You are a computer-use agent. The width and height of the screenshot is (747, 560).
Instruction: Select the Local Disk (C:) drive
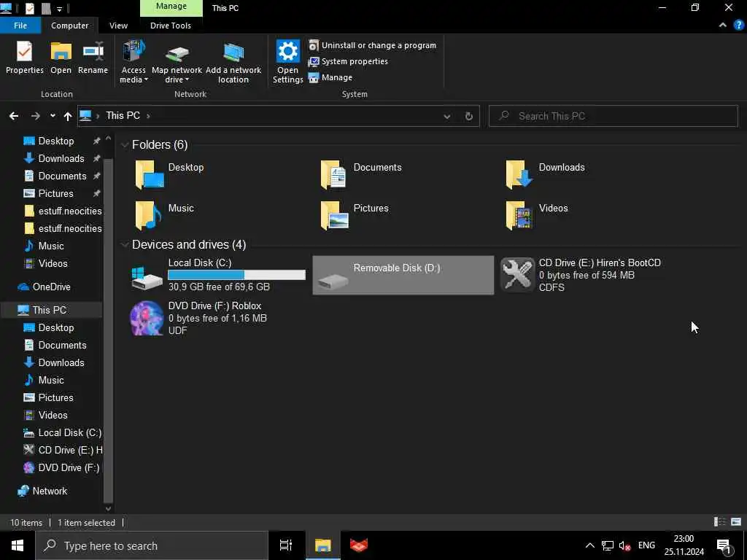click(218, 275)
